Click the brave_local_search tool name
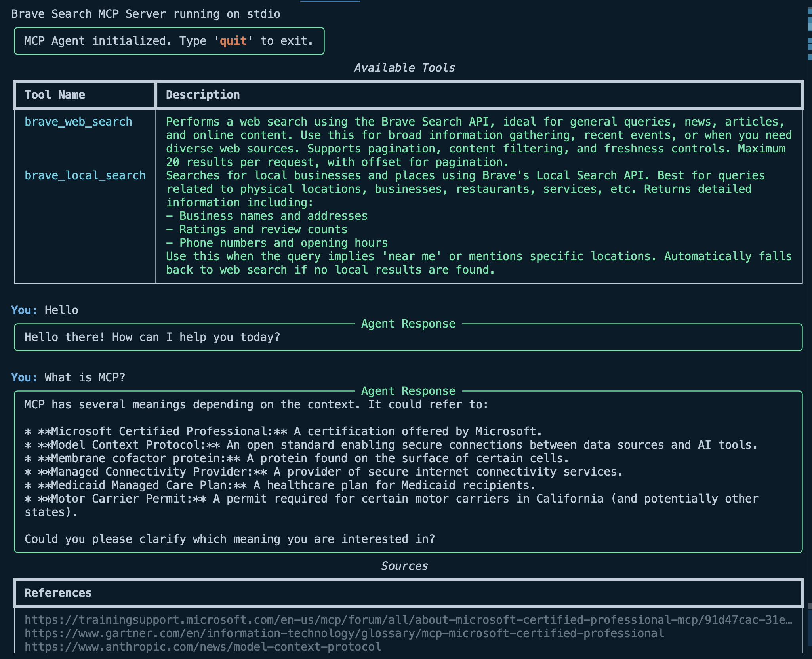 pyautogui.click(x=85, y=175)
